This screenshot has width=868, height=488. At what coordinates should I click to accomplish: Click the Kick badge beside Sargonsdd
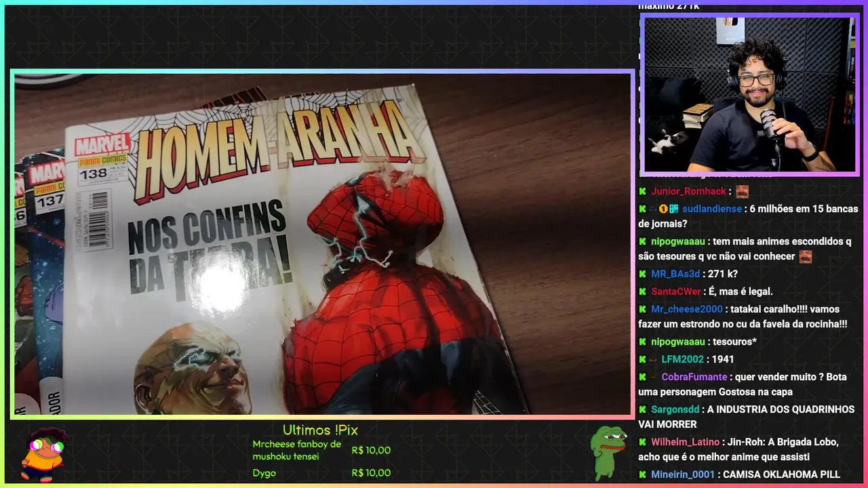click(x=642, y=409)
